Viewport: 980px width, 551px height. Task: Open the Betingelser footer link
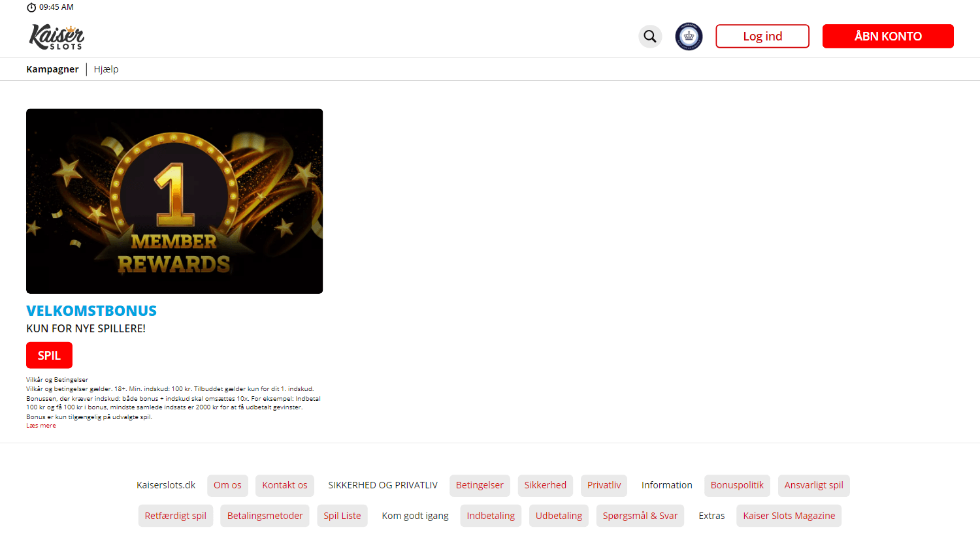(x=480, y=486)
